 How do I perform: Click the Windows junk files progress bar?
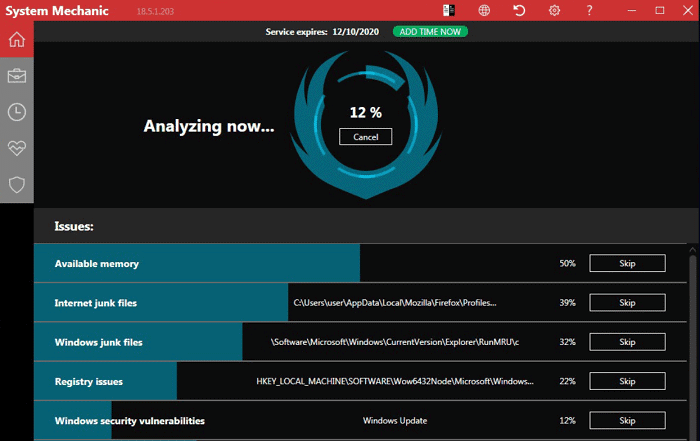point(138,342)
